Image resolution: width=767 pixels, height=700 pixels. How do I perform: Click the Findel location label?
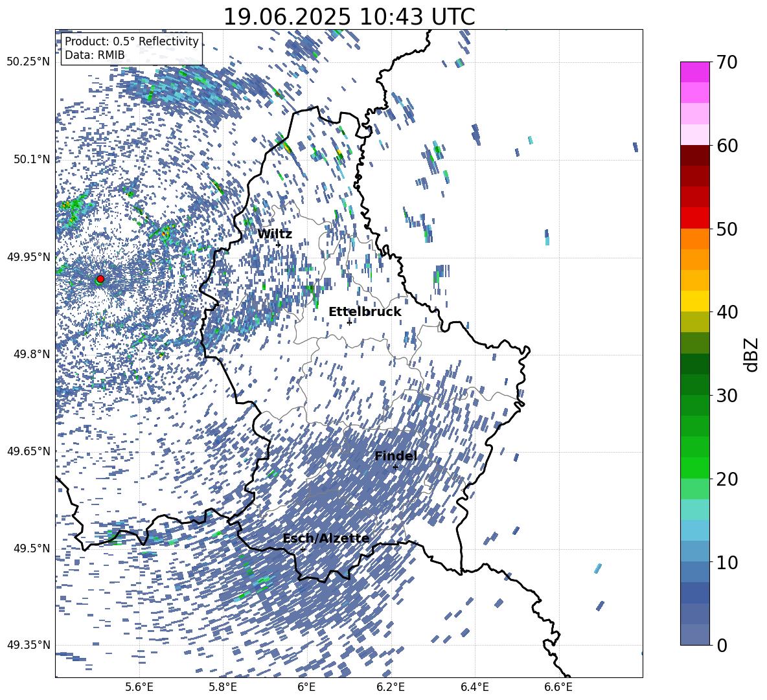point(395,456)
